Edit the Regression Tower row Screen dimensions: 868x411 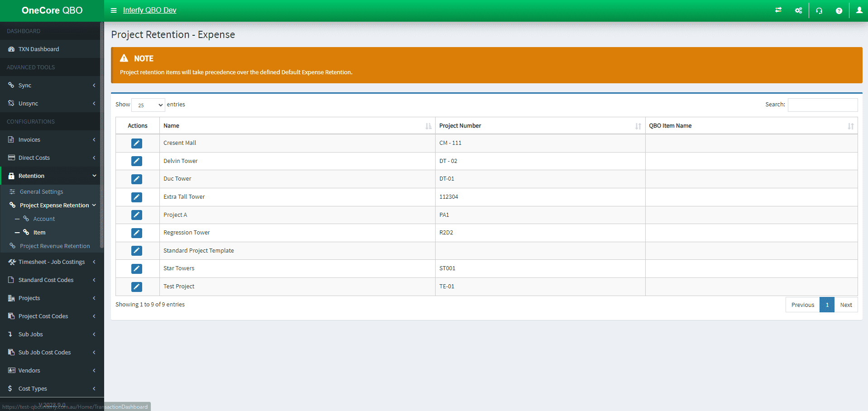137,233
